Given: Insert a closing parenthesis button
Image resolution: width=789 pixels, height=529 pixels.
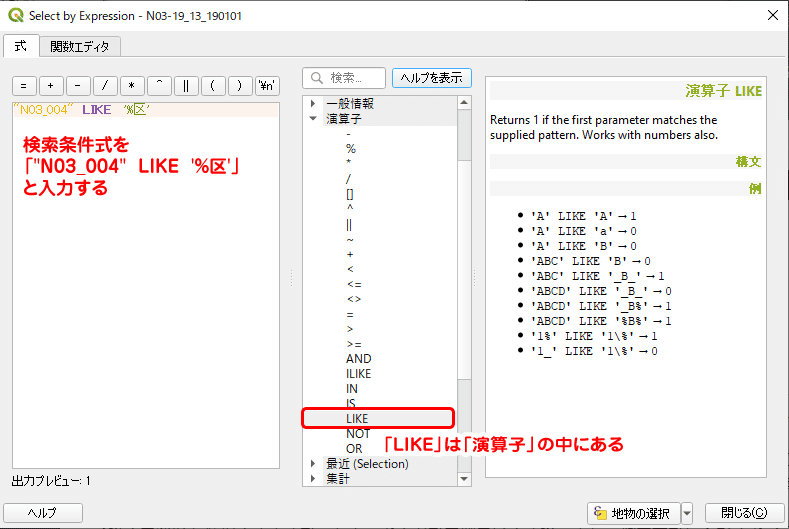Looking at the screenshot, I should click(241, 86).
